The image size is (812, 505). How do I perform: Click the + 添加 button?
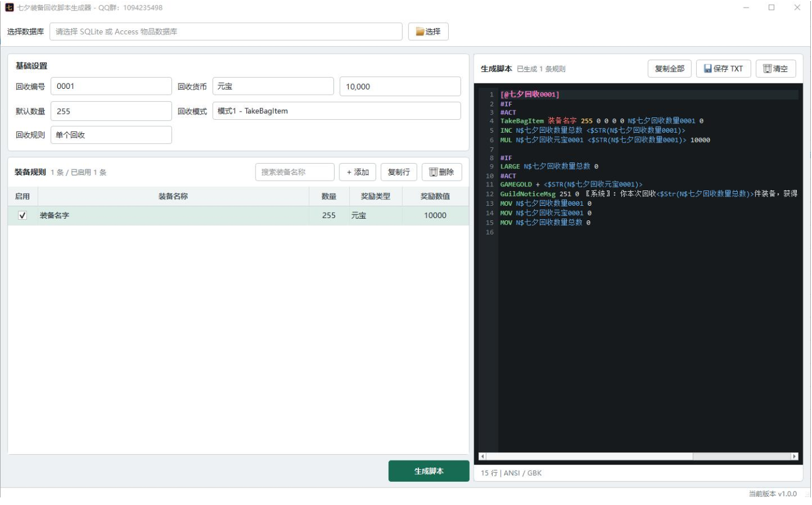point(357,172)
